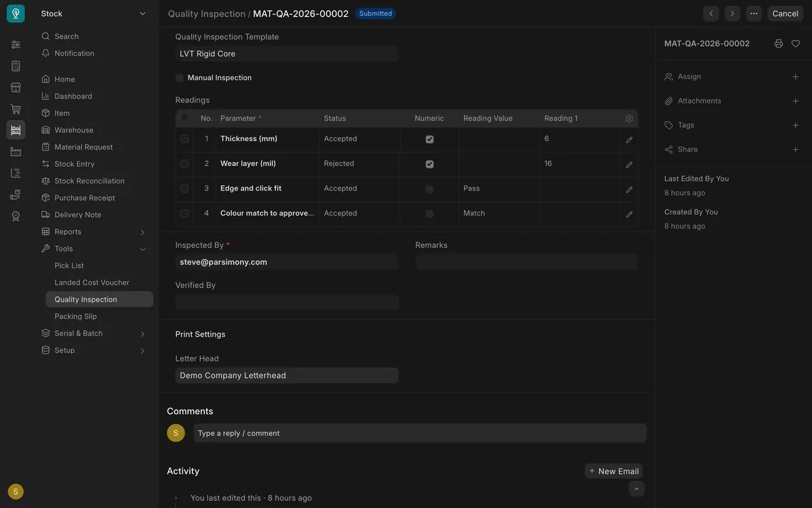Open the calculator Accounting icon in the rail
Viewport: 812px width, 508px height.
click(x=16, y=66)
